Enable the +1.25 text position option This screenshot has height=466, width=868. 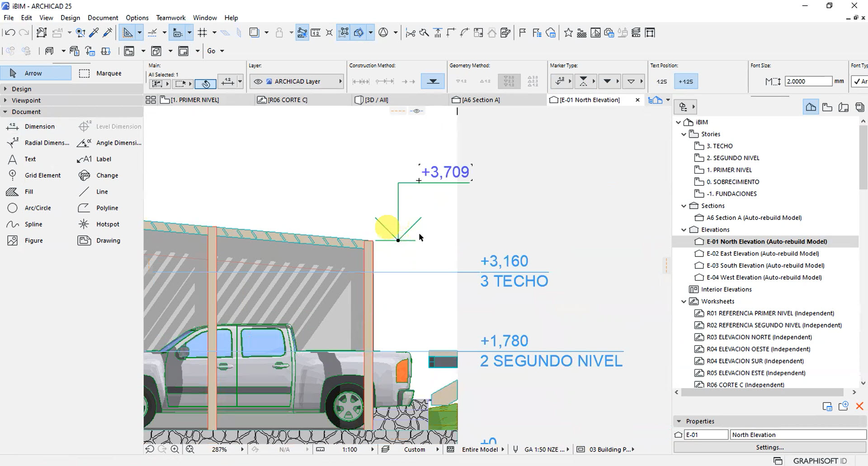click(x=685, y=81)
